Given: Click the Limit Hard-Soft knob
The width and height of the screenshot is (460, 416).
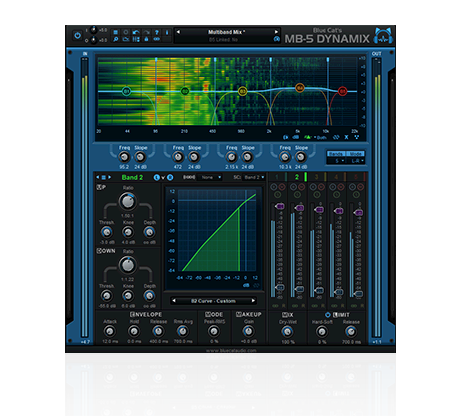Looking at the screenshot, I should coord(322,331).
